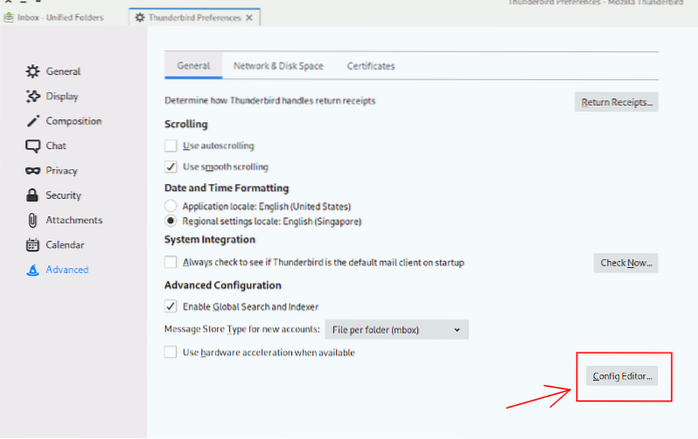This screenshot has height=439, width=698.
Task: Open Composition pencil icon in sidebar
Action: [x=33, y=121]
